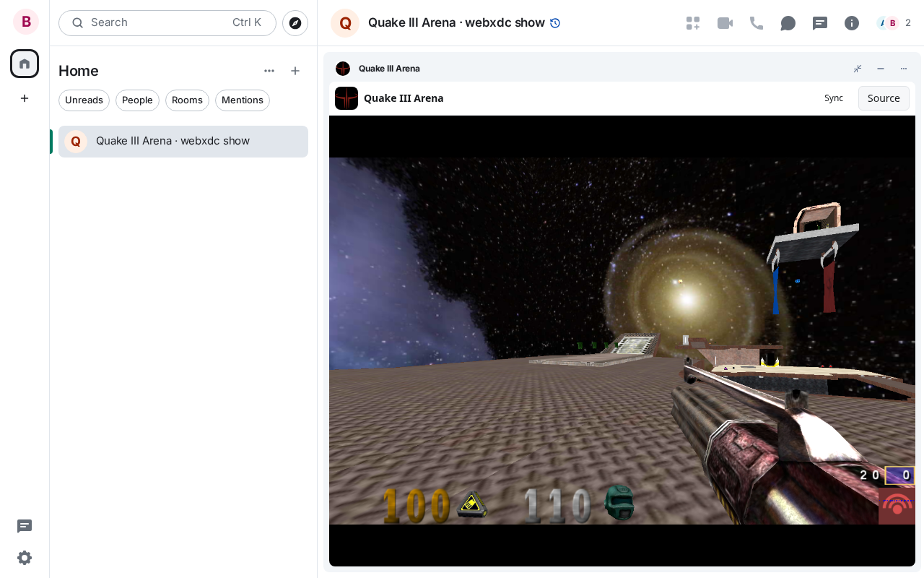Click the Quake III game view

(x=622, y=341)
